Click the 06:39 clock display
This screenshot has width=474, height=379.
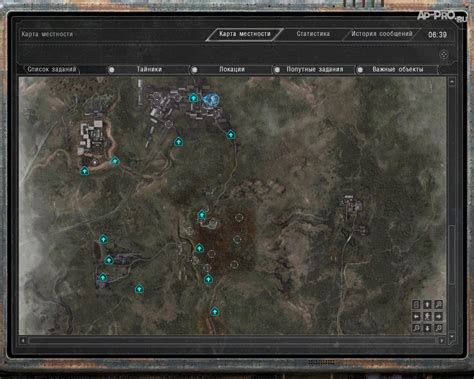click(x=437, y=35)
